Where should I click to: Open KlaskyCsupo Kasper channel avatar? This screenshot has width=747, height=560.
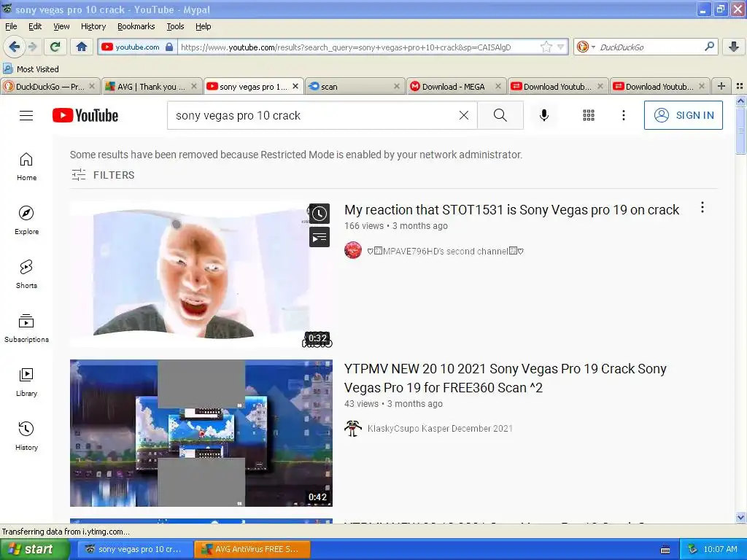[x=353, y=428]
